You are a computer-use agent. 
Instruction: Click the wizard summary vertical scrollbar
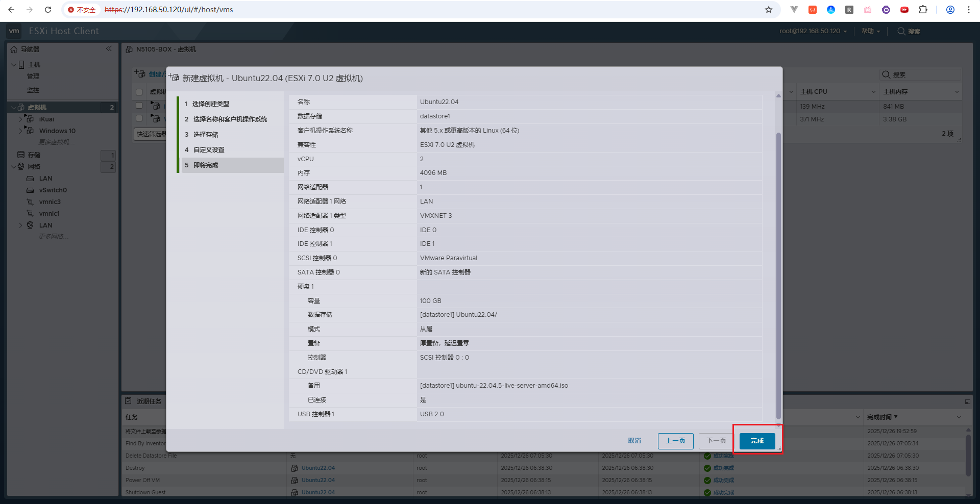(778, 275)
